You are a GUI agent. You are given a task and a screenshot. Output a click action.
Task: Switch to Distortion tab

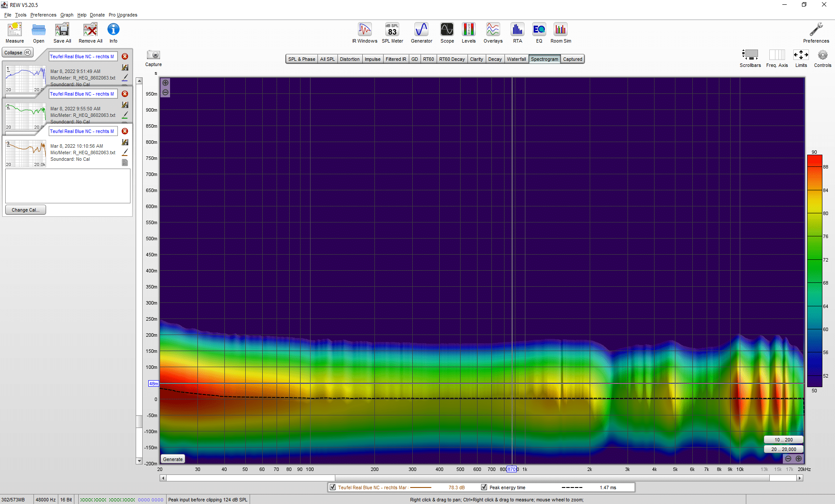tap(350, 59)
